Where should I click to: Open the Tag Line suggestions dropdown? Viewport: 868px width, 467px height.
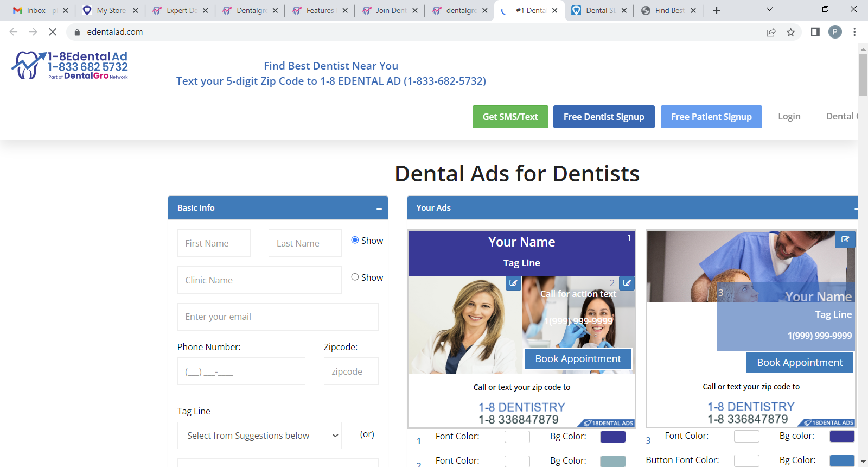pyautogui.click(x=259, y=436)
